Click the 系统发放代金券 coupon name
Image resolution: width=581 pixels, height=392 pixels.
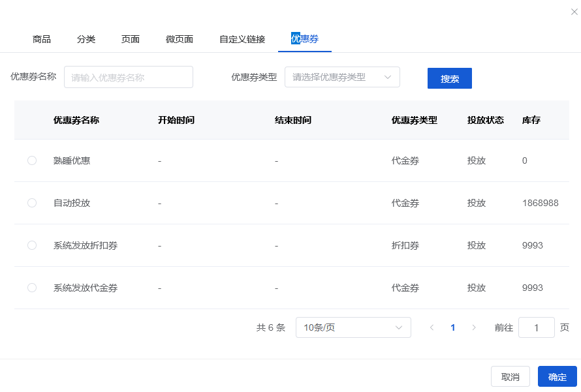point(86,288)
